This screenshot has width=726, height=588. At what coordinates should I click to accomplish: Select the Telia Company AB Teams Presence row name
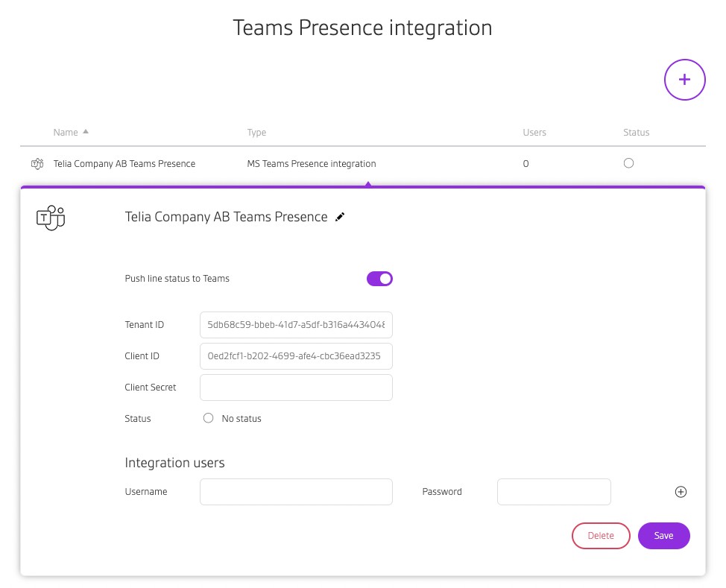(x=124, y=163)
